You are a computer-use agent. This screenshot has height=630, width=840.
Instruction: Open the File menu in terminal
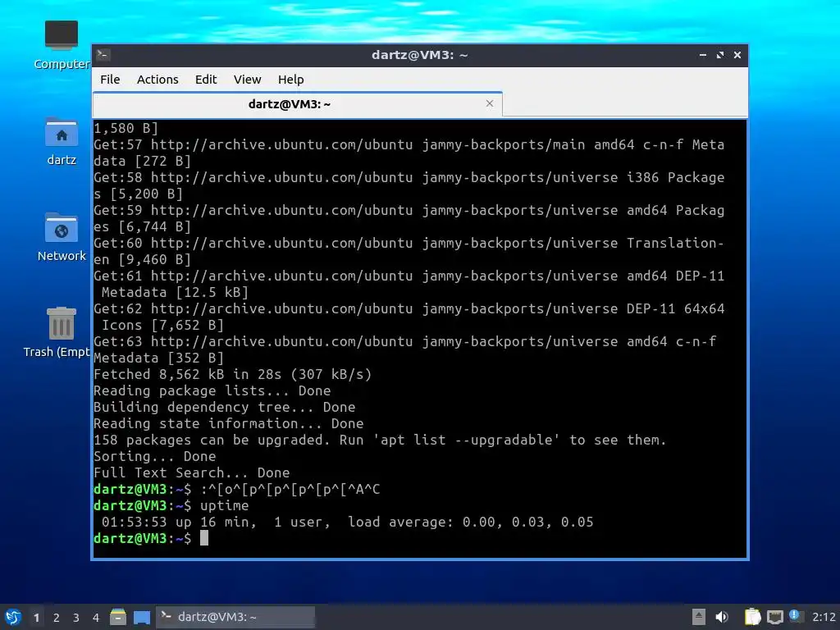110,80
